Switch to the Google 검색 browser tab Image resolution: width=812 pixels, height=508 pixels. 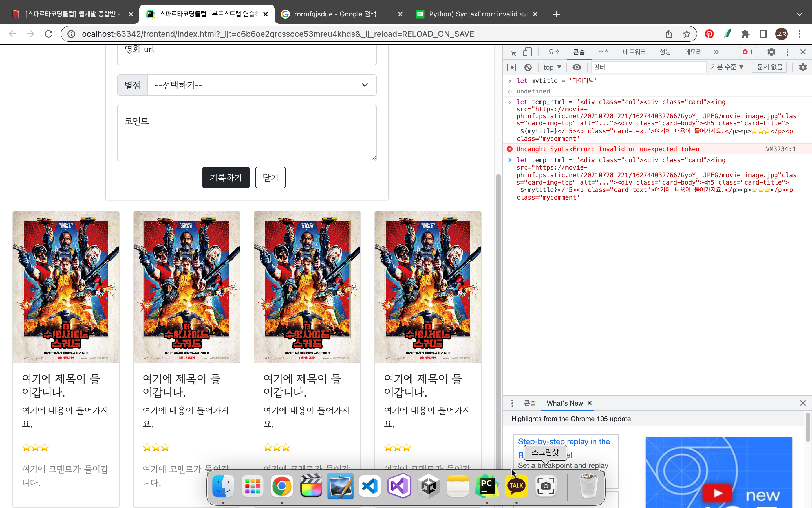pos(342,14)
